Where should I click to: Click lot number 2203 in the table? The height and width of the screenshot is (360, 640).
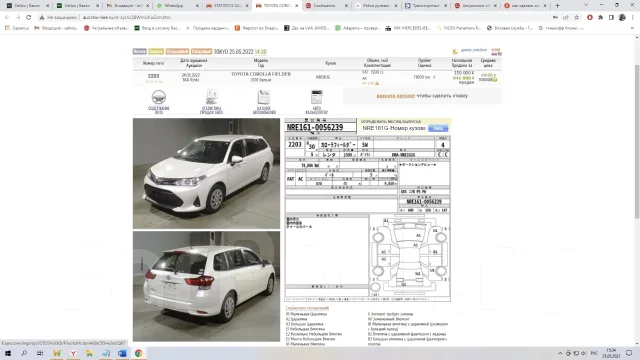(x=153, y=76)
